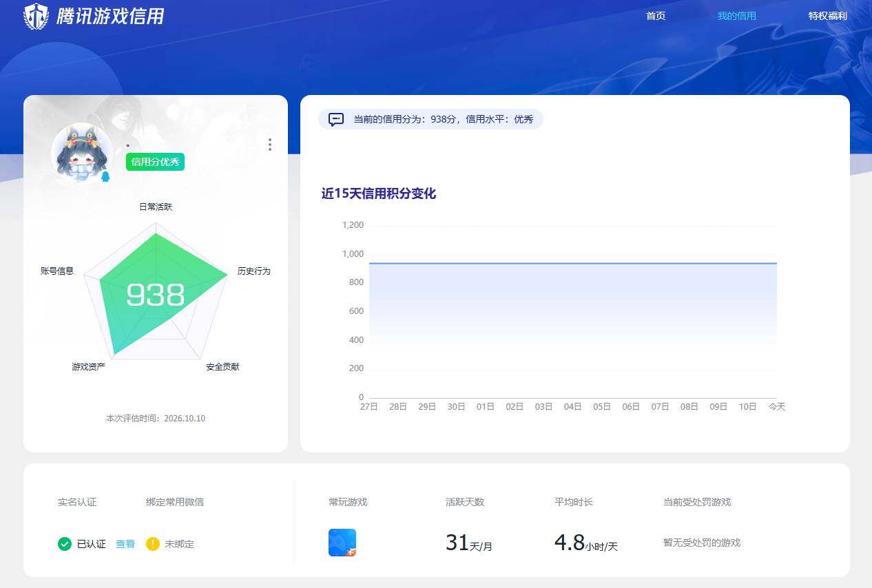Open the 首页 navigation tab
872x588 pixels.
pyautogui.click(x=656, y=16)
